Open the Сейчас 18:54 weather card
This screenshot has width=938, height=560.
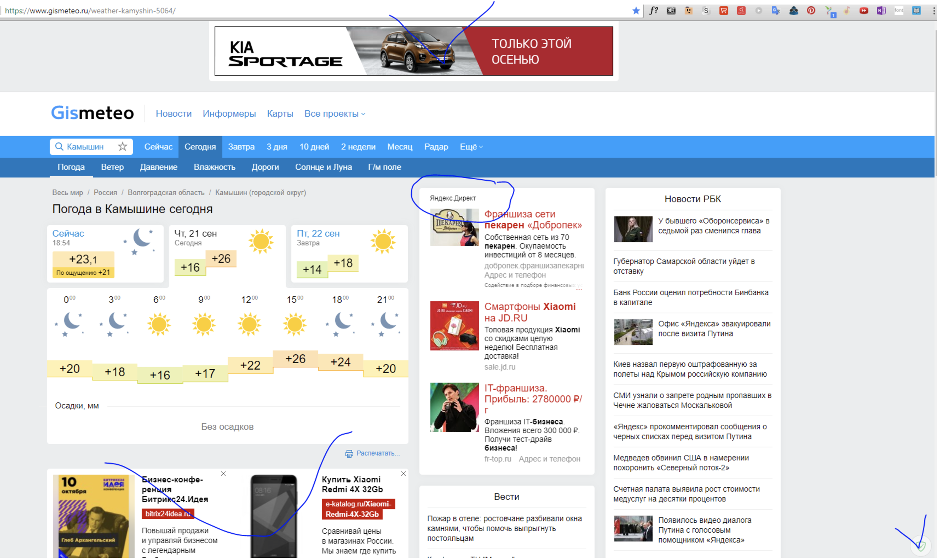click(x=105, y=254)
